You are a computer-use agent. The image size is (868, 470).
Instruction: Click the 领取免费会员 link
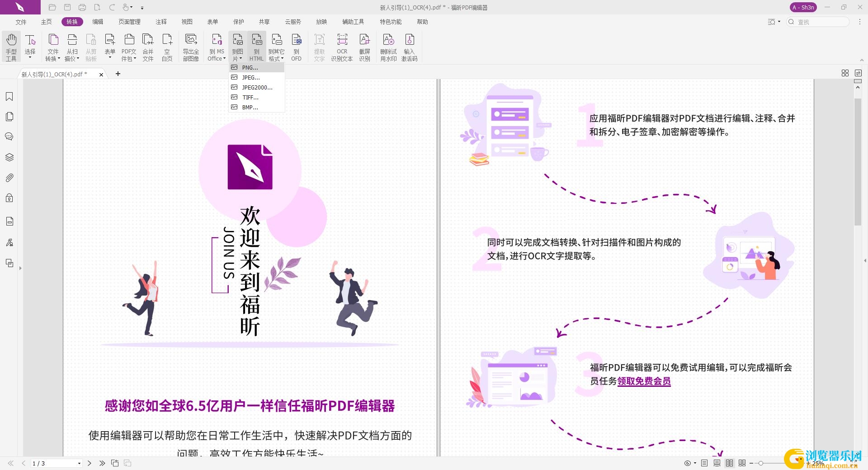click(644, 381)
